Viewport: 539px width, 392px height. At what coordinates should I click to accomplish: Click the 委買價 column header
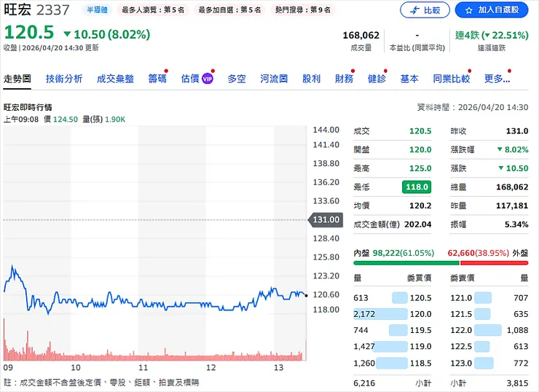419,278
